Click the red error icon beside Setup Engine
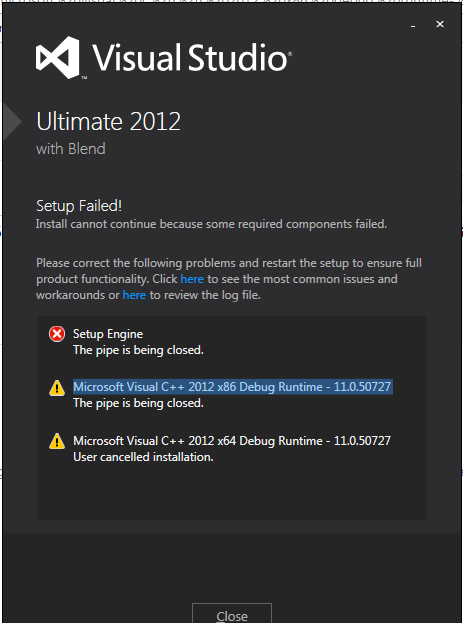The width and height of the screenshot is (463, 623). (x=57, y=334)
